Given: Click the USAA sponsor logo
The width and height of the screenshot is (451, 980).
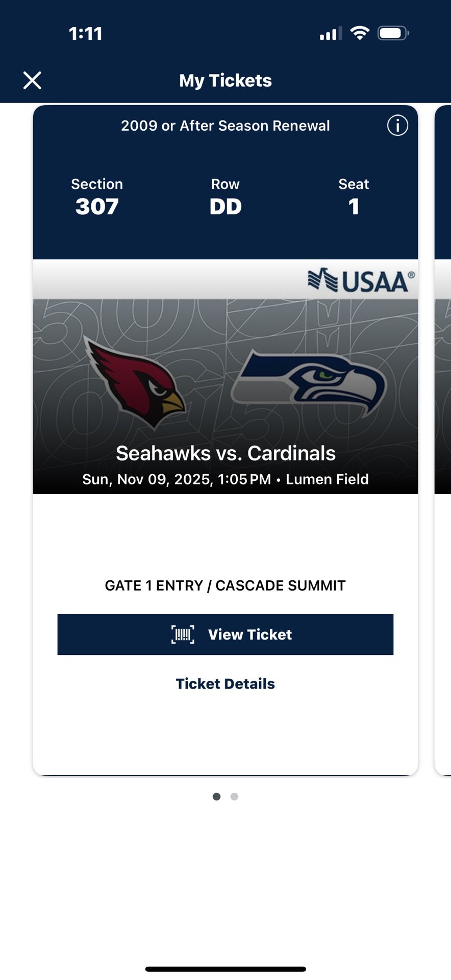Looking at the screenshot, I should pyautogui.click(x=360, y=280).
